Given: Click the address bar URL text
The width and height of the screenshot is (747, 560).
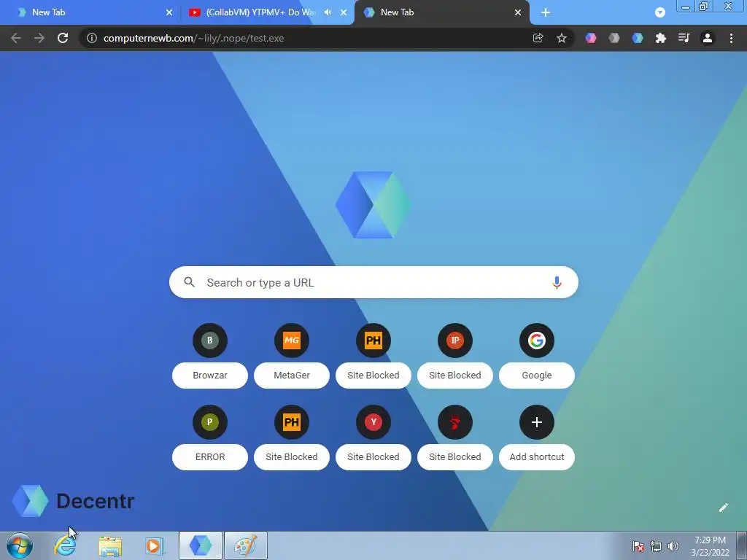Looking at the screenshot, I should click(x=193, y=38).
